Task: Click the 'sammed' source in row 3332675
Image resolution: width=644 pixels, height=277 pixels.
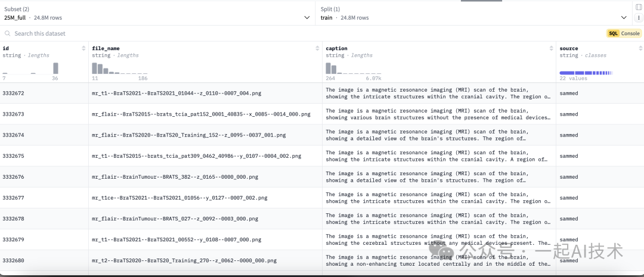Action: pos(568,156)
